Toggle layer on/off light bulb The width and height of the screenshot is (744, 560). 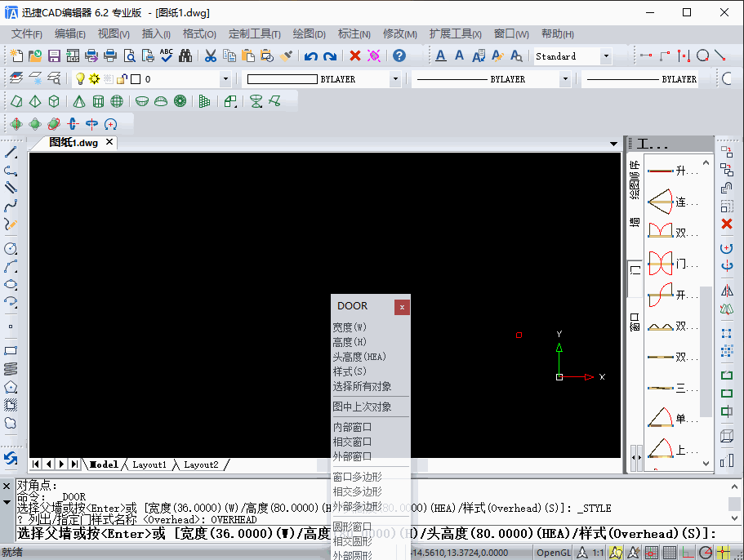click(80, 78)
